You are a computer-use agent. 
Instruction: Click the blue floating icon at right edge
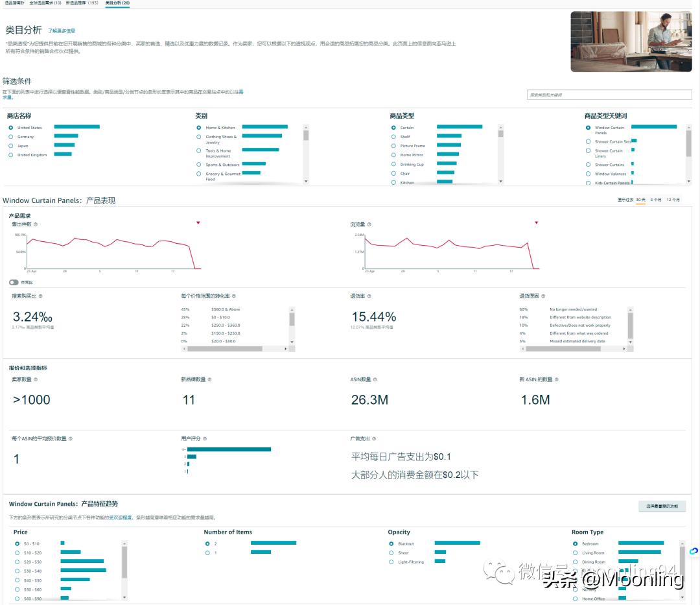pyautogui.click(x=694, y=551)
